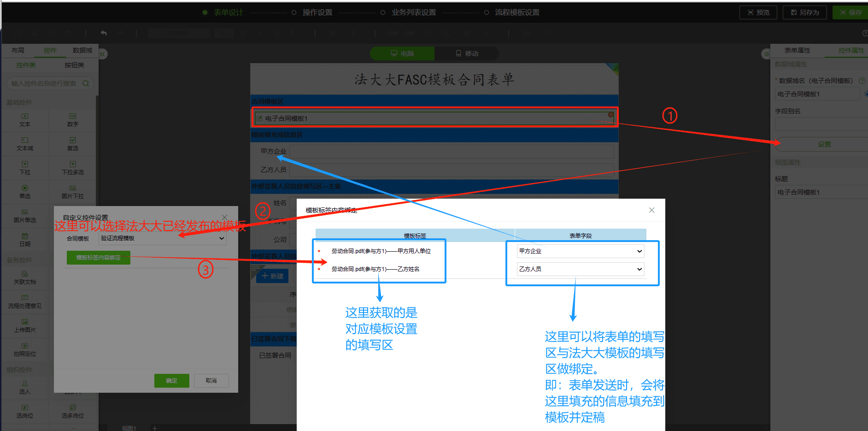Open the 乙方人员 form field dropdown
Viewport: 868px width, 431px height.
(x=581, y=269)
